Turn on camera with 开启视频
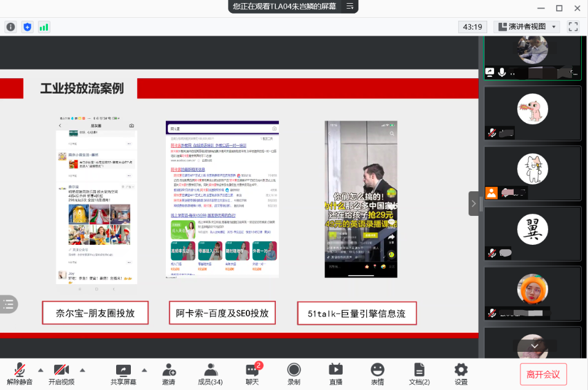This screenshot has height=390, width=588. pos(61,374)
